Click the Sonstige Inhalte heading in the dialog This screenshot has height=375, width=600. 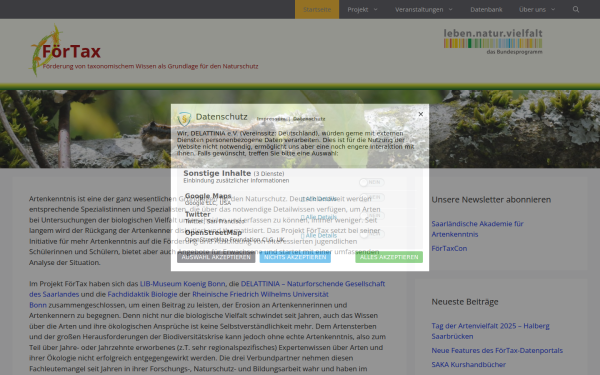pos(217,173)
